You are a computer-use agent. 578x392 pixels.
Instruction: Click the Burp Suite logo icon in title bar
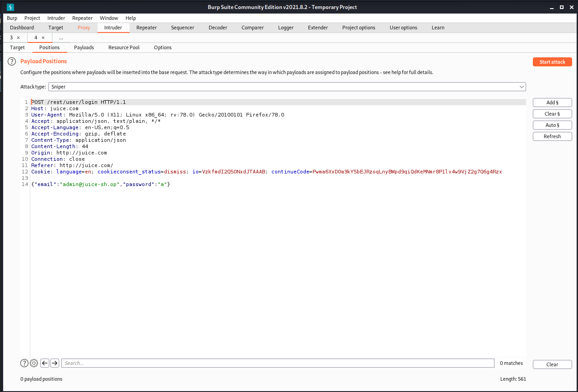click(10, 7)
